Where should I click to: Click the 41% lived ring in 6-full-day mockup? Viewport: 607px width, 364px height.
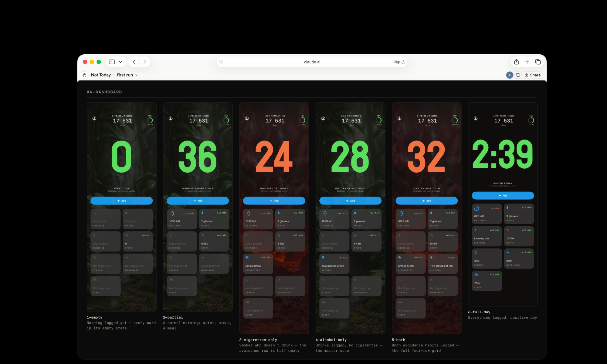(x=531, y=120)
